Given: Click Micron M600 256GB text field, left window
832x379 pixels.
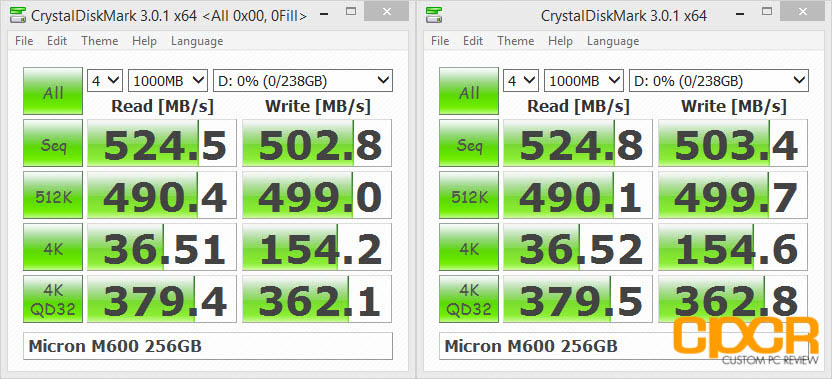Looking at the screenshot, I should 208,346.
